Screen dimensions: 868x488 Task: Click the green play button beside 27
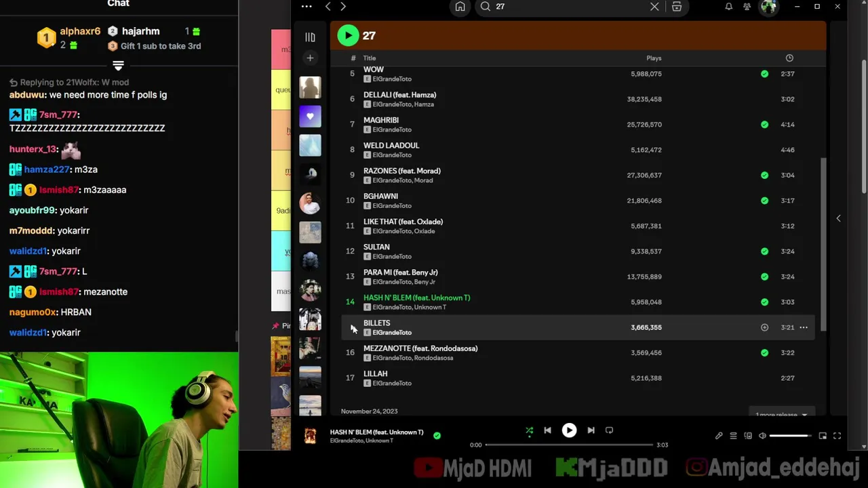click(348, 35)
